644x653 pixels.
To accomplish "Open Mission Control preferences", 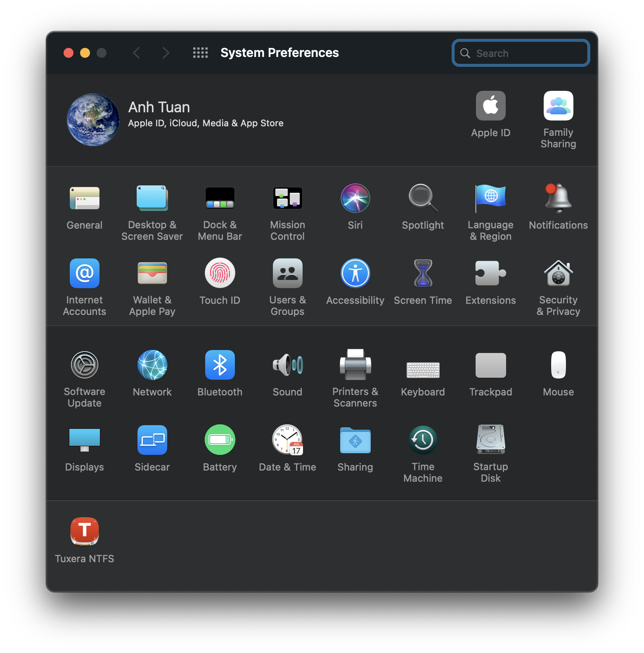I will click(287, 199).
